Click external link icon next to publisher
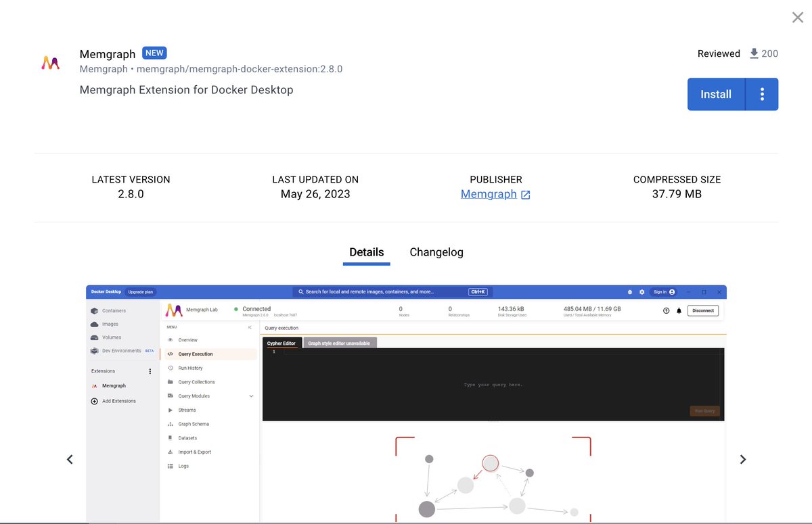 pyautogui.click(x=526, y=195)
